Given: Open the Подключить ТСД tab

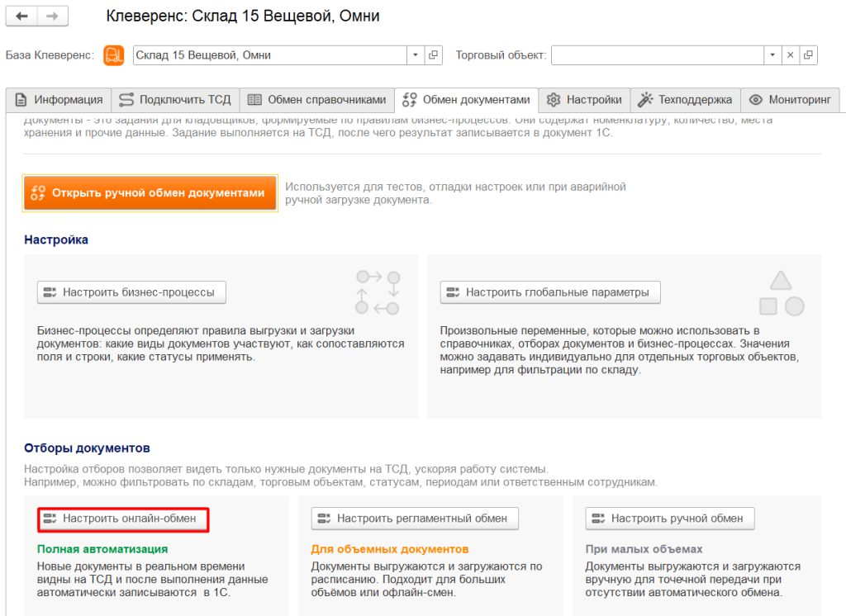Looking at the screenshot, I should pos(175,100).
